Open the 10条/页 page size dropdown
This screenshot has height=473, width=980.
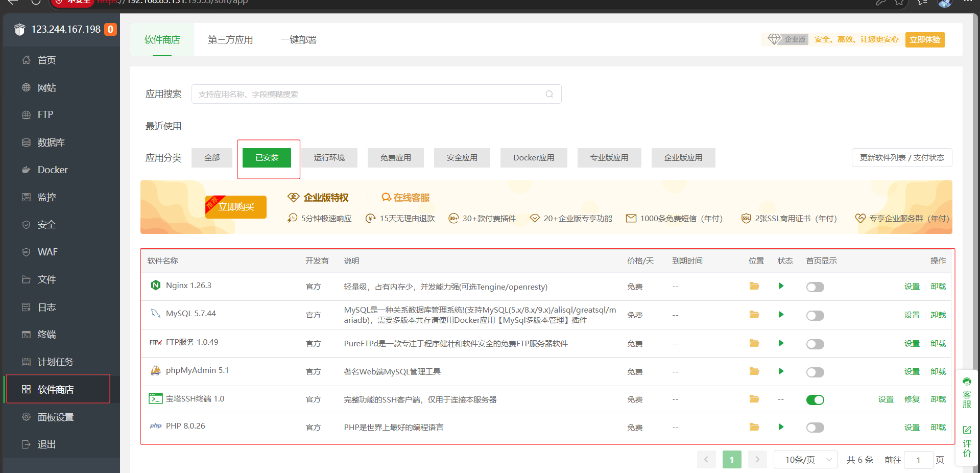coord(805,460)
